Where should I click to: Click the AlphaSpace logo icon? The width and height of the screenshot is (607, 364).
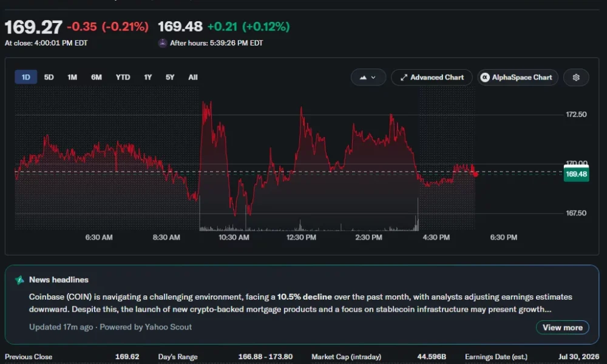click(484, 78)
